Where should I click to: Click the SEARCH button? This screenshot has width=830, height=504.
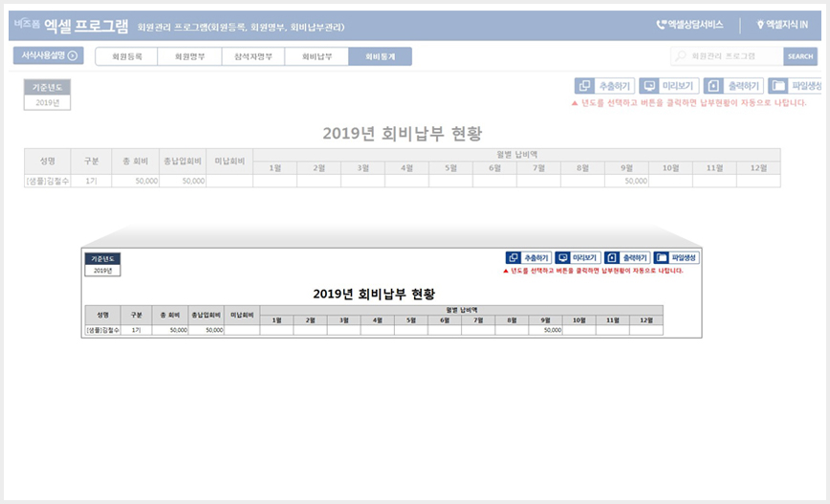click(799, 56)
